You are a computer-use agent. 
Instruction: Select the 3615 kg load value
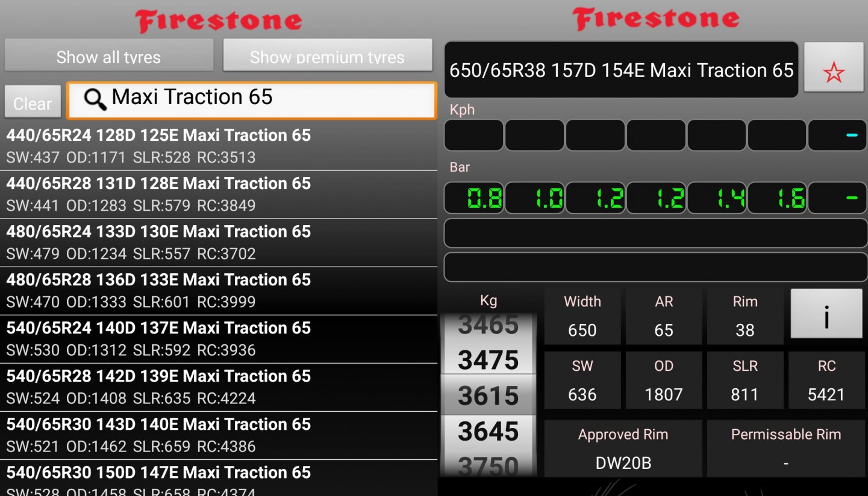(489, 395)
